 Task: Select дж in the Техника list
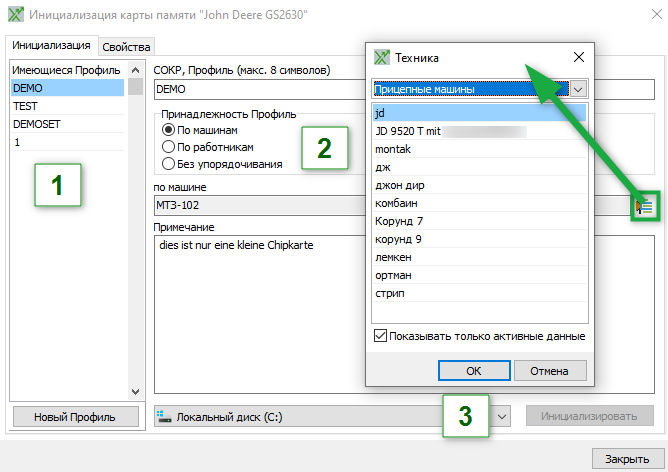pos(480,167)
